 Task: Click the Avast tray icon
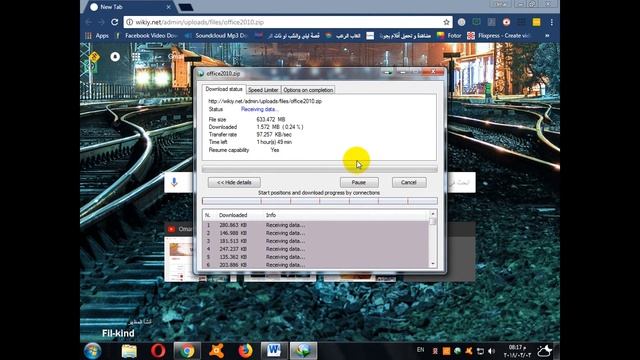469,351
